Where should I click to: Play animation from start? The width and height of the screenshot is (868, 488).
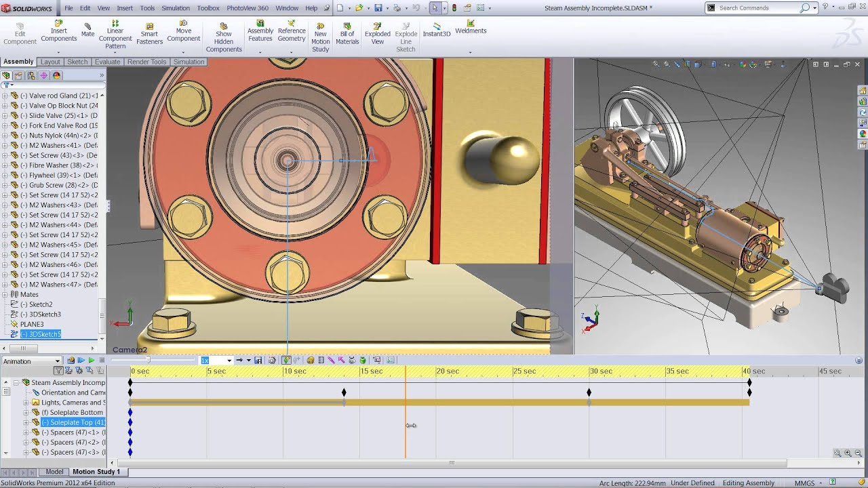pyautogui.click(x=81, y=361)
